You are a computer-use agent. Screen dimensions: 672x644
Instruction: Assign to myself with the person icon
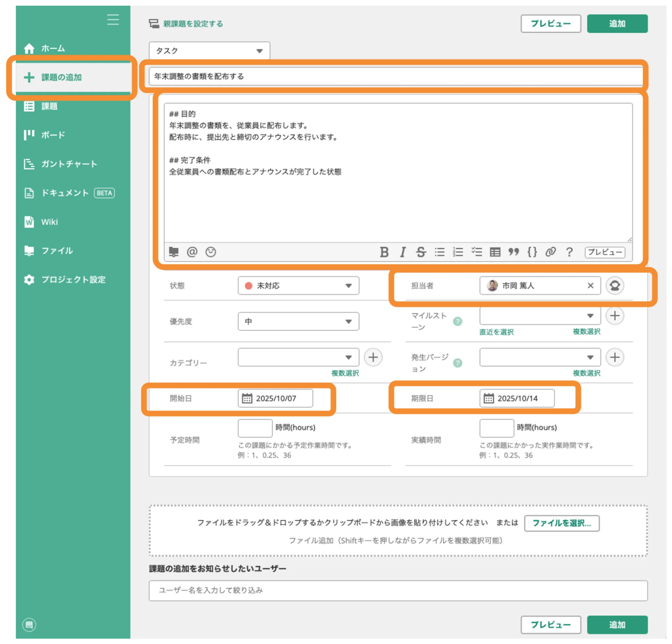click(615, 285)
